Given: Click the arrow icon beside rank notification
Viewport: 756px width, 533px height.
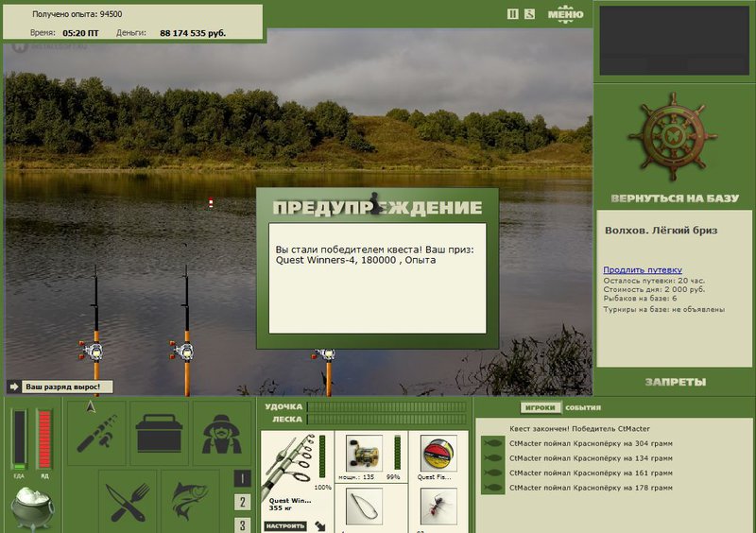Looking at the screenshot, I should 13,387.
